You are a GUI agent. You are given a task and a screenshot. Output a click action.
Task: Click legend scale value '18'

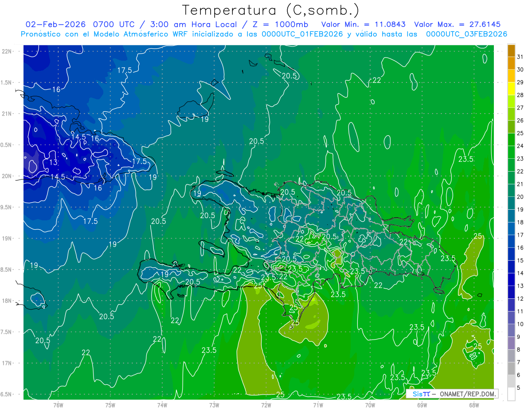point(520,222)
